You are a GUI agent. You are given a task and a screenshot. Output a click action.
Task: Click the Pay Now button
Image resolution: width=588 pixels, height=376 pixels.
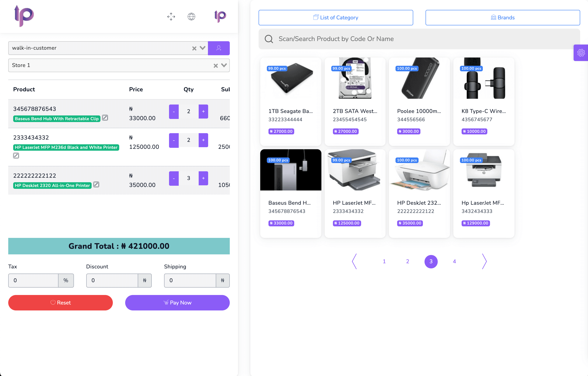pyautogui.click(x=177, y=303)
